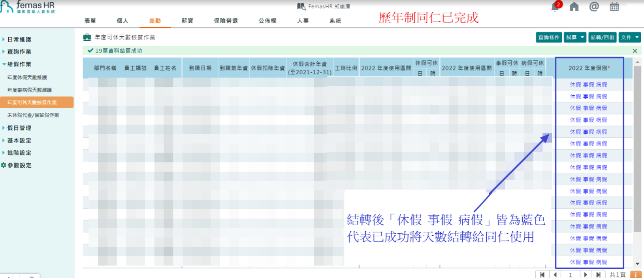Open the FemasHR 知識庫 knowledge base icon
The height and width of the screenshot is (278, 644).
pos(301,6)
